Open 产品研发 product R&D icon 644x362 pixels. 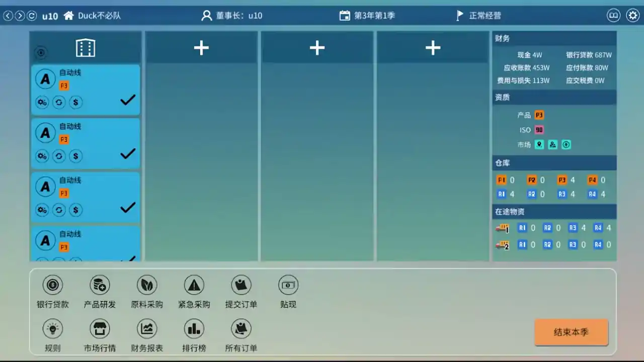(100, 286)
